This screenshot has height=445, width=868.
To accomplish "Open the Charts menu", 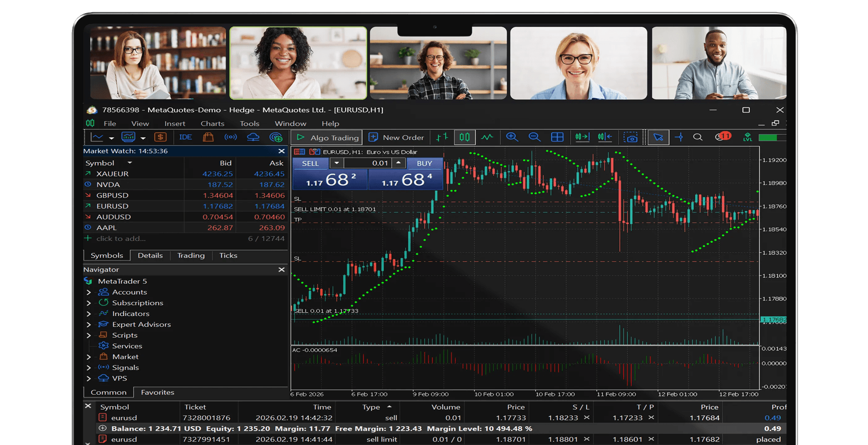I will point(212,124).
